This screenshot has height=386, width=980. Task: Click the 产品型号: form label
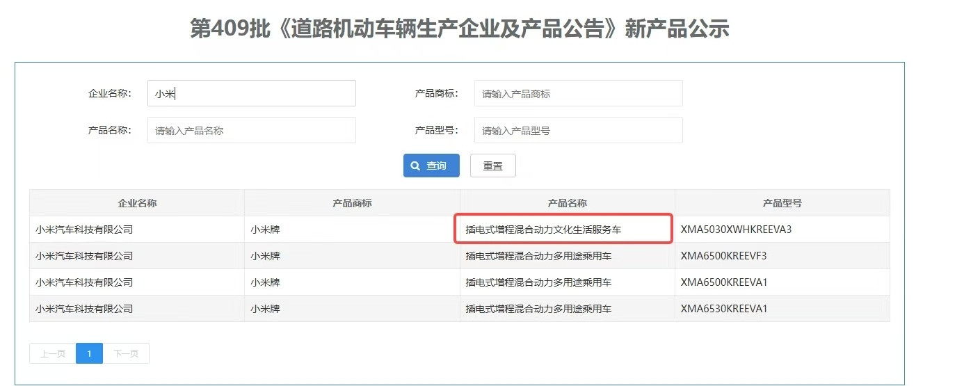coord(437,130)
